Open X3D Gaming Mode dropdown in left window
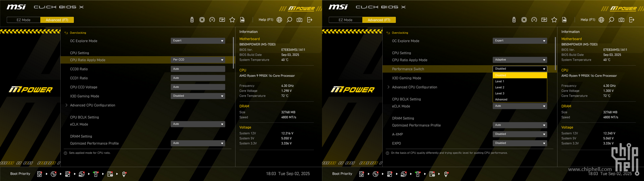Screen dimensions: 644x181 tap(198, 96)
